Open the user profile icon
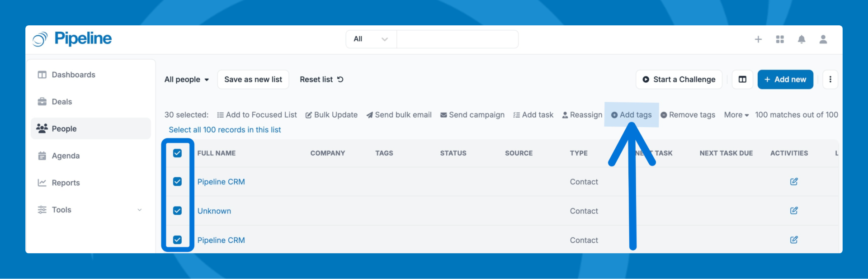The image size is (868, 279). click(823, 39)
